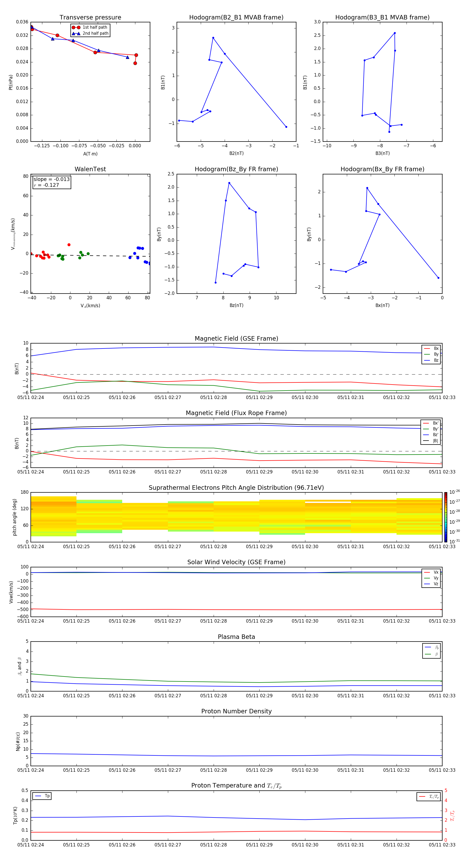Click the beta_p legend entry in Plasma Beta

pyautogui.click(x=431, y=647)
